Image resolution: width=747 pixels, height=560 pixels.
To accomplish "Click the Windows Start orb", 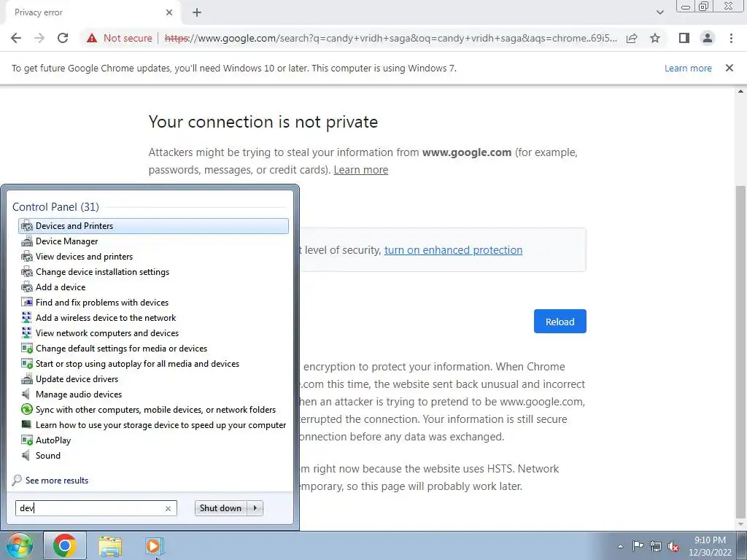I will (x=19, y=545).
